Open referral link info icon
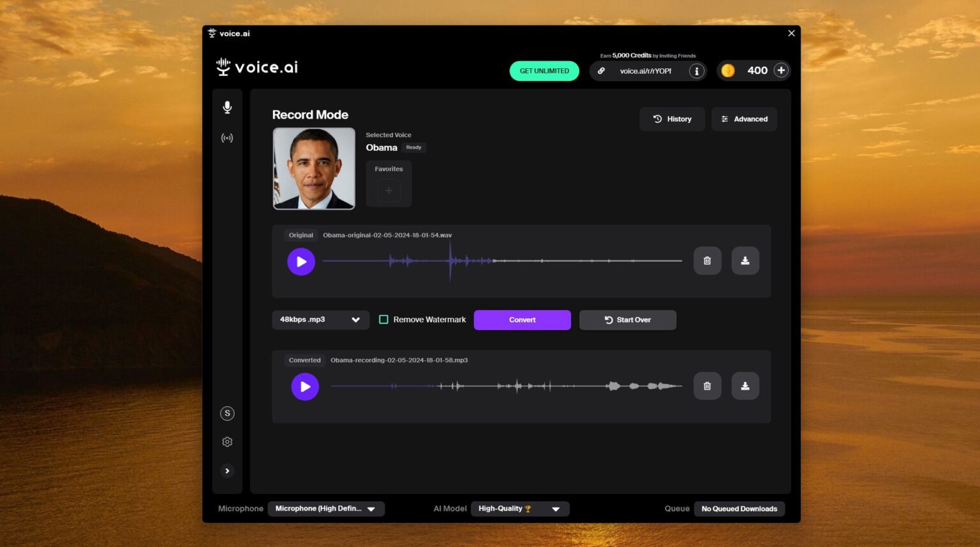 coord(696,71)
